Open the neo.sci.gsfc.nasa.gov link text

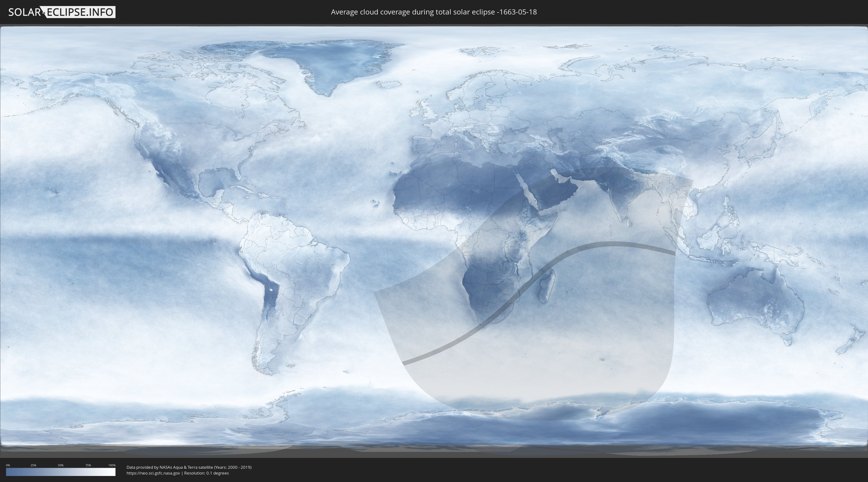click(x=153, y=473)
